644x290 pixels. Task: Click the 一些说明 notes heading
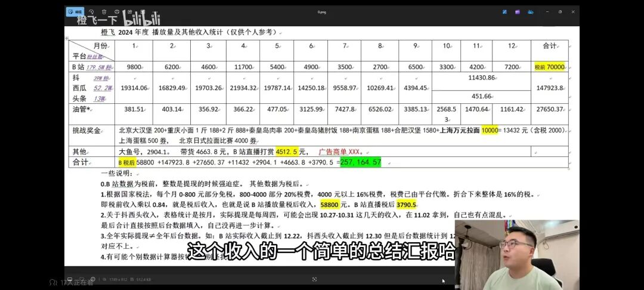coord(117,173)
